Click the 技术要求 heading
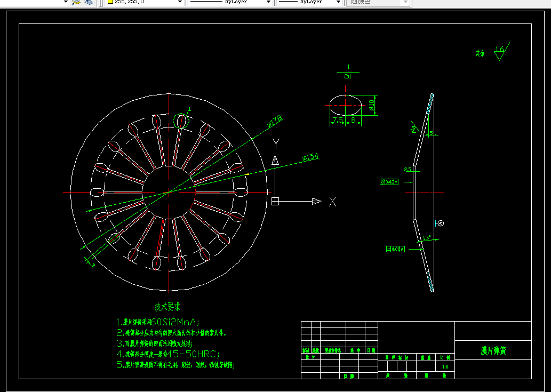Screen dimensions: 551x392 (x=167, y=306)
